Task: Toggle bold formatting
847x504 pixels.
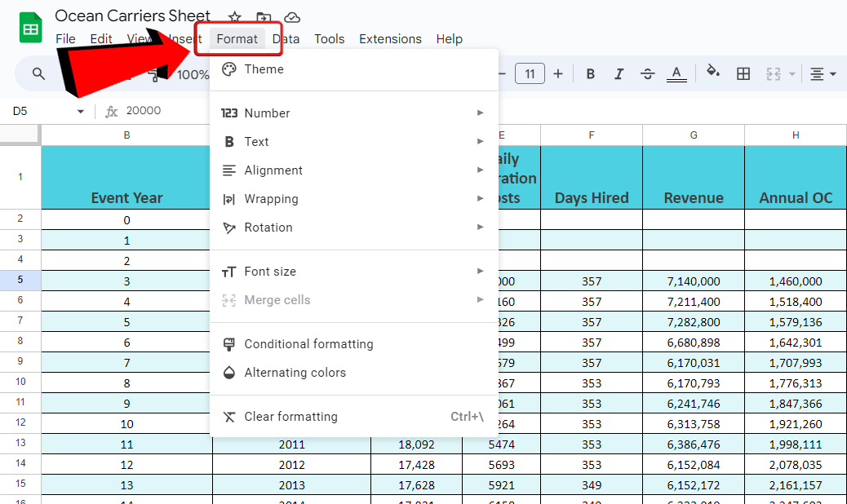Action: point(590,73)
